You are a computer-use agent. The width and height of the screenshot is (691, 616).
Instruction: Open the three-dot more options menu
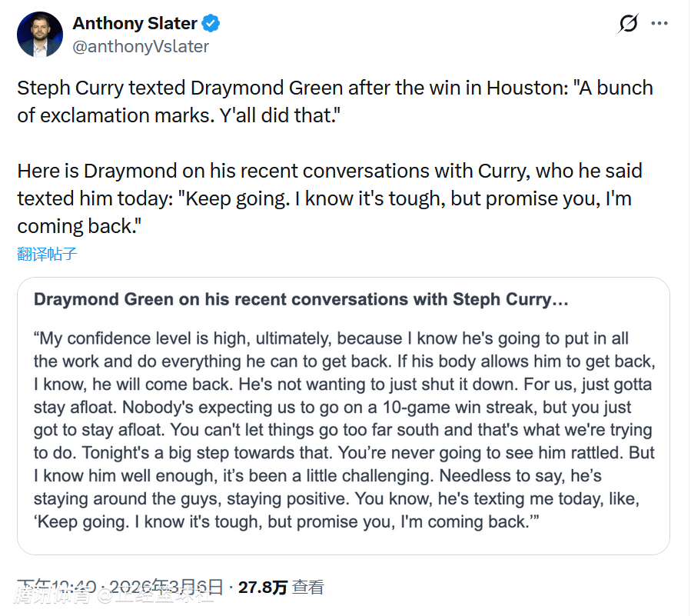coord(659,24)
